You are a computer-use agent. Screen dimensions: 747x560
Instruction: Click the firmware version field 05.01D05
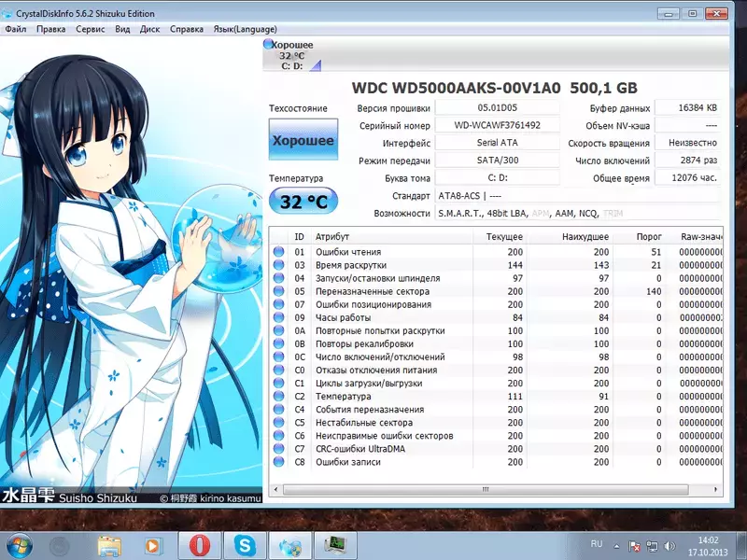(x=498, y=107)
